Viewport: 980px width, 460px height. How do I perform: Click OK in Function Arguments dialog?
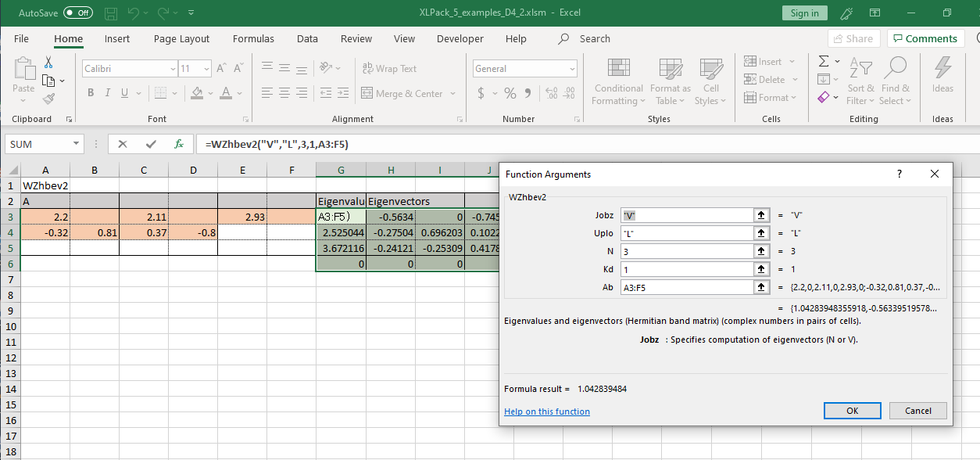(x=853, y=411)
